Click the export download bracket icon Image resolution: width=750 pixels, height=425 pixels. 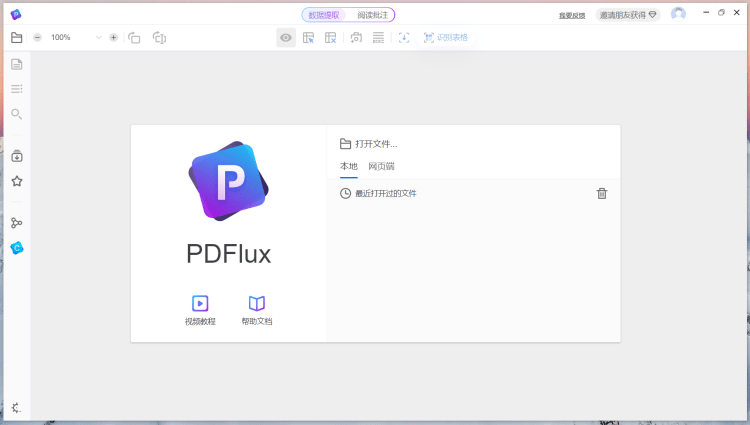404,38
